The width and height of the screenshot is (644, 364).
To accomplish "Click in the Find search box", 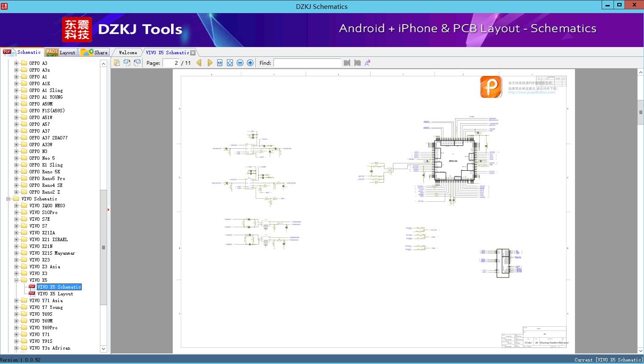I will pos(307,63).
